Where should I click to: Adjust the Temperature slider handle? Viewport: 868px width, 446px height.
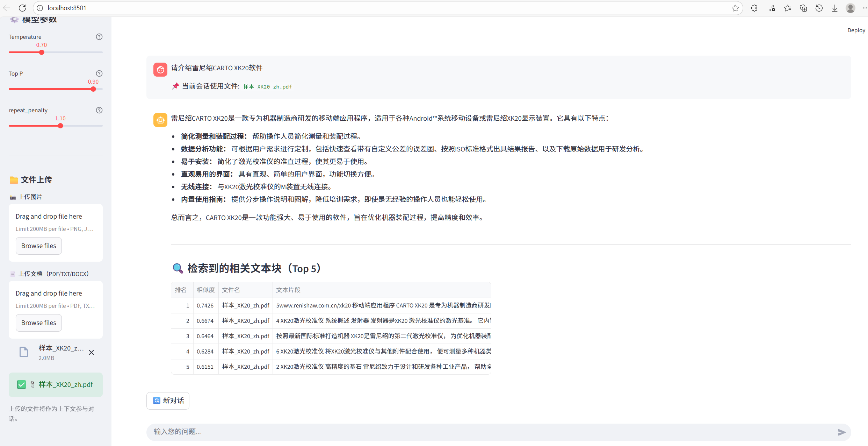(42, 52)
